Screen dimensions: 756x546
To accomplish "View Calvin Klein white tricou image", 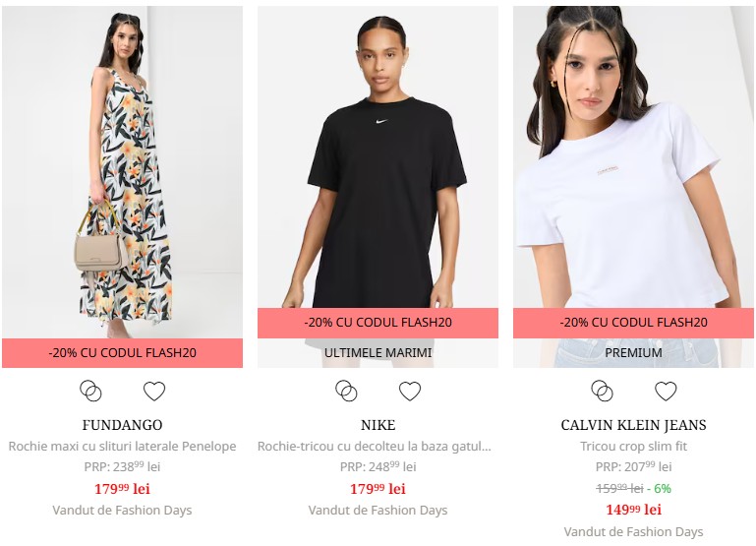I will point(633,157).
